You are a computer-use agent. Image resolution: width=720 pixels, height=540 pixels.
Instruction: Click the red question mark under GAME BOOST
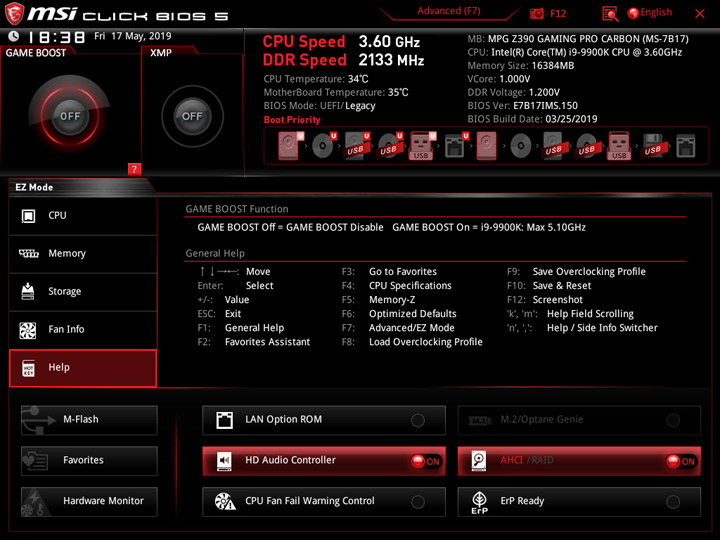134,169
